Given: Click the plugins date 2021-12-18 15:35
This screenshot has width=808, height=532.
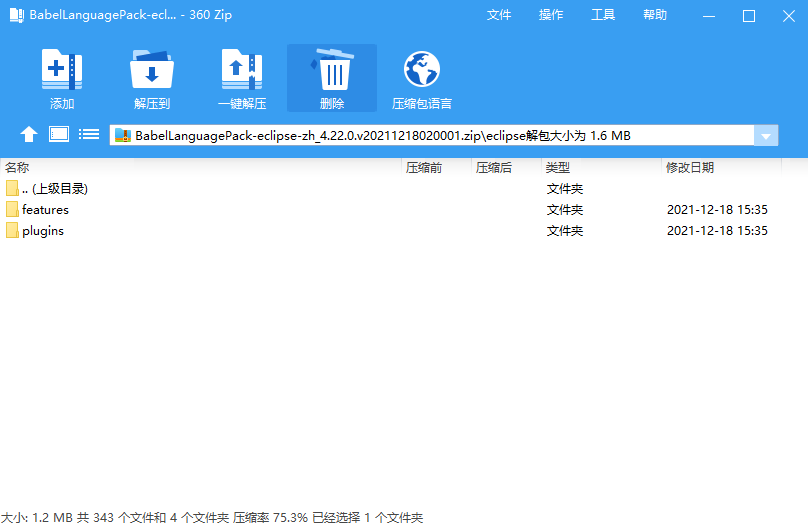Looking at the screenshot, I should [x=717, y=231].
